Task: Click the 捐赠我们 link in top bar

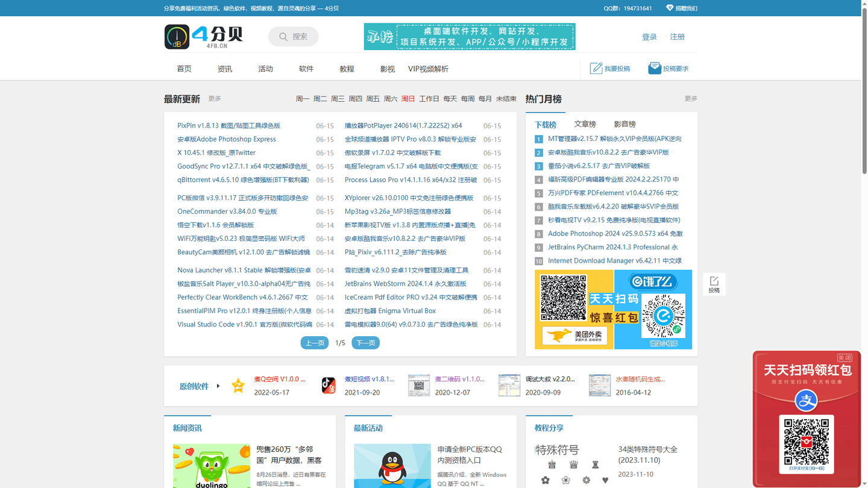Action: 686,8
